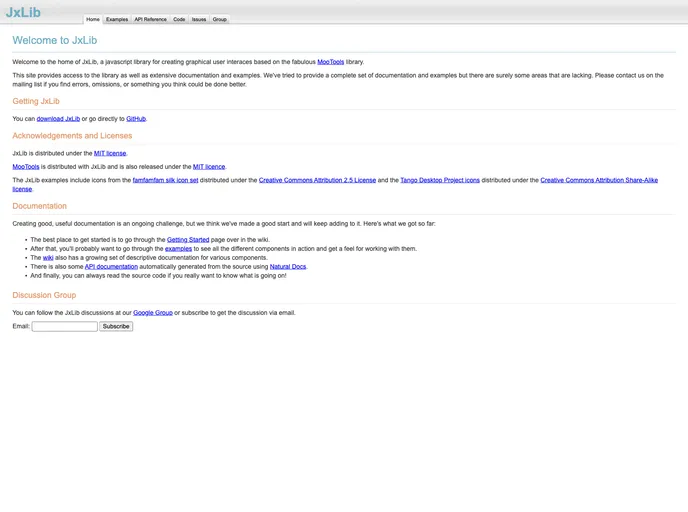Visit the famfamfam silk icon set link
The height and width of the screenshot is (512, 688).
click(x=165, y=180)
